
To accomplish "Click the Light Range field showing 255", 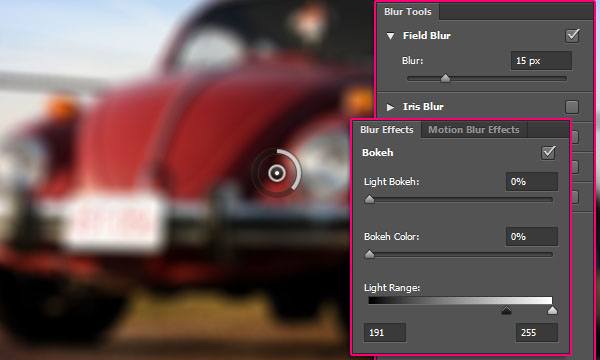I will (x=536, y=332).
